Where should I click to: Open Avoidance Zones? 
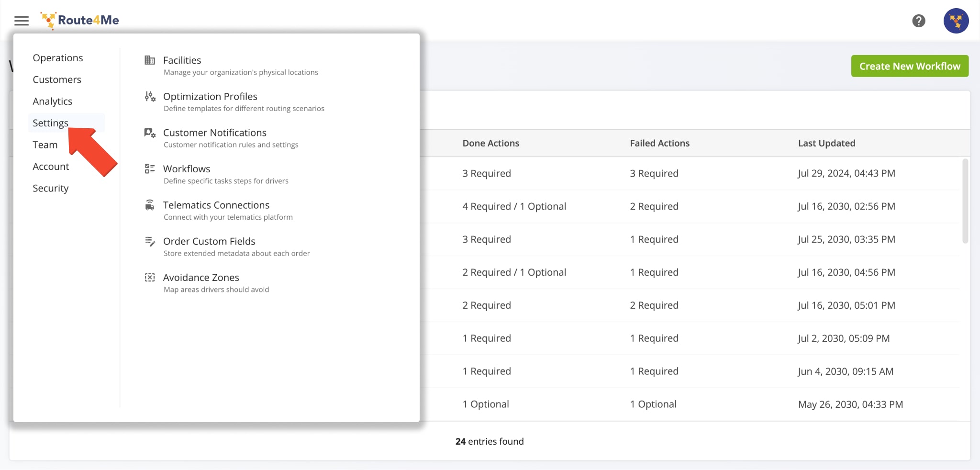click(x=201, y=278)
